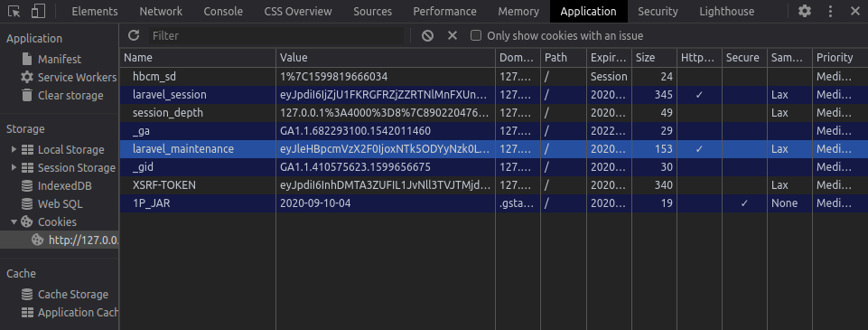Image resolution: width=868 pixels, height=330 pixels.
Task: Close the DevTools panel
Action: [854, 11]
